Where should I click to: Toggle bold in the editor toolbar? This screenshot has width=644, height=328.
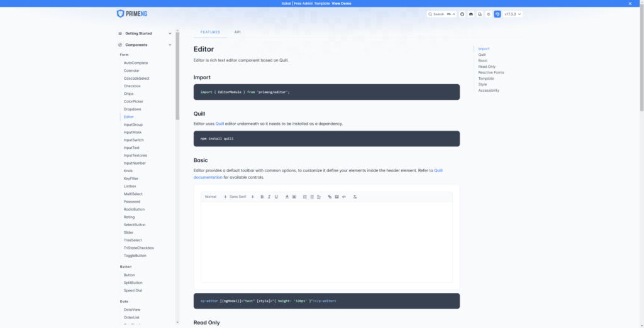(x=262, y=197)
